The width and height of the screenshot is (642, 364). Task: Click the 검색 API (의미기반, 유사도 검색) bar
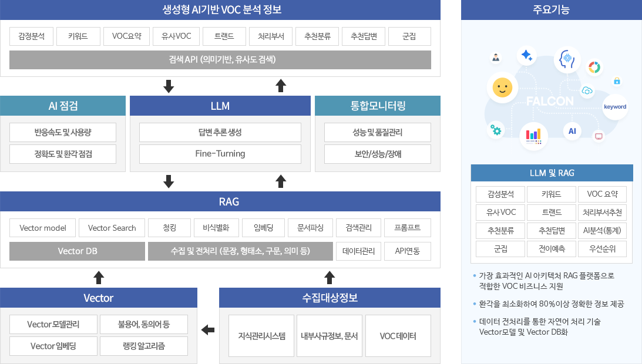tap(220, 60)
